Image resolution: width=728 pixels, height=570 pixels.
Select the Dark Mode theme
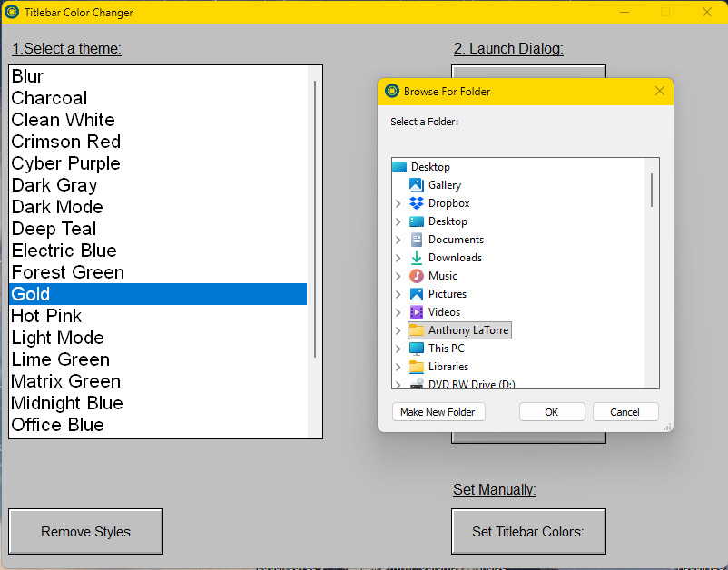(158, 207)
